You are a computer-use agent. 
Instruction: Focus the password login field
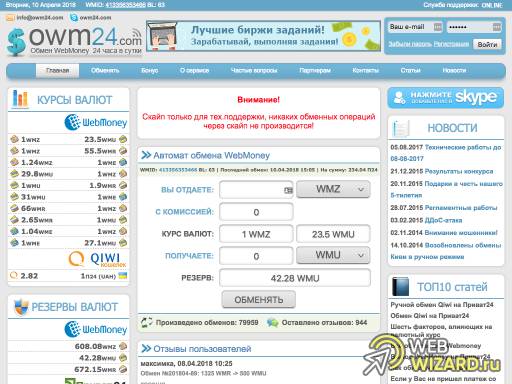click(473, 27)
